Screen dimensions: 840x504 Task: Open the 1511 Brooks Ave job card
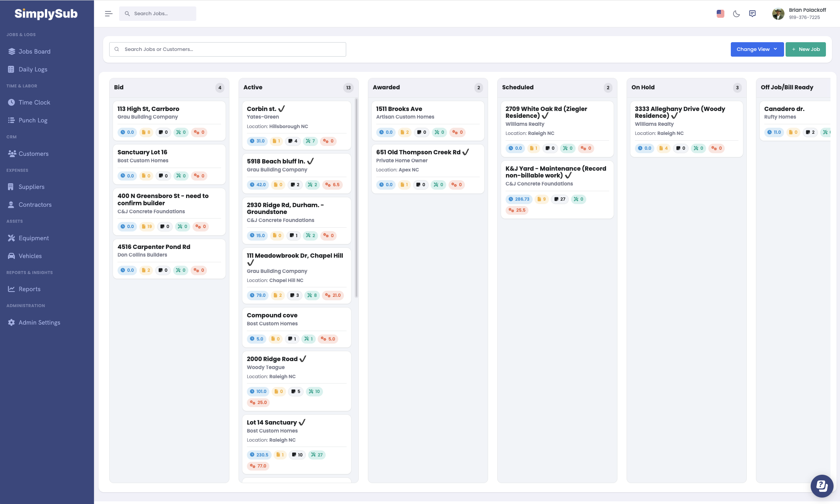pyautogui.click(x=399, y=109)
